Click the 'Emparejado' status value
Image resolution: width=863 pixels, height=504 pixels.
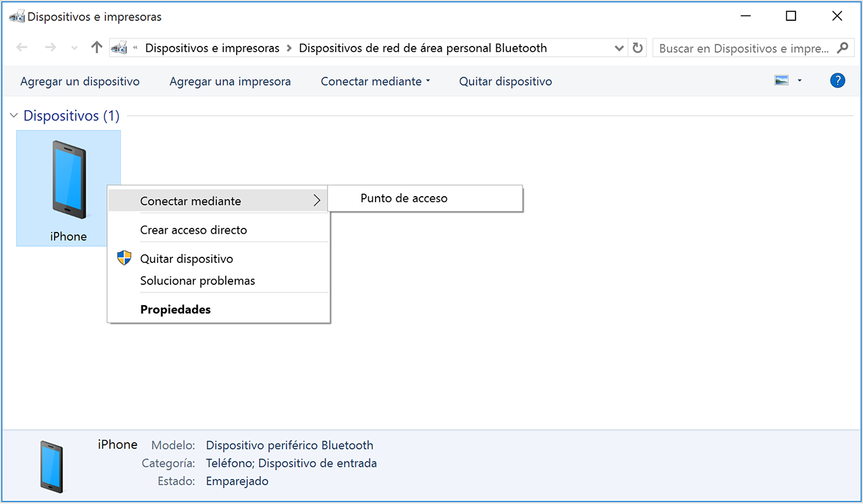point(237,482)
